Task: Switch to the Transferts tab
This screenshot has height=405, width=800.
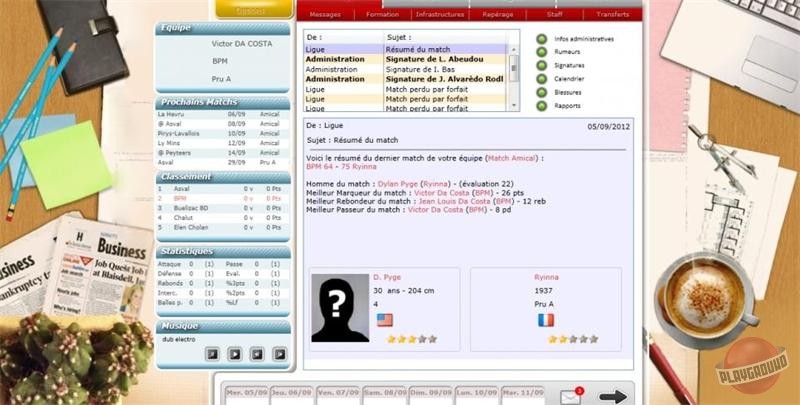Action: click(612, 15)
